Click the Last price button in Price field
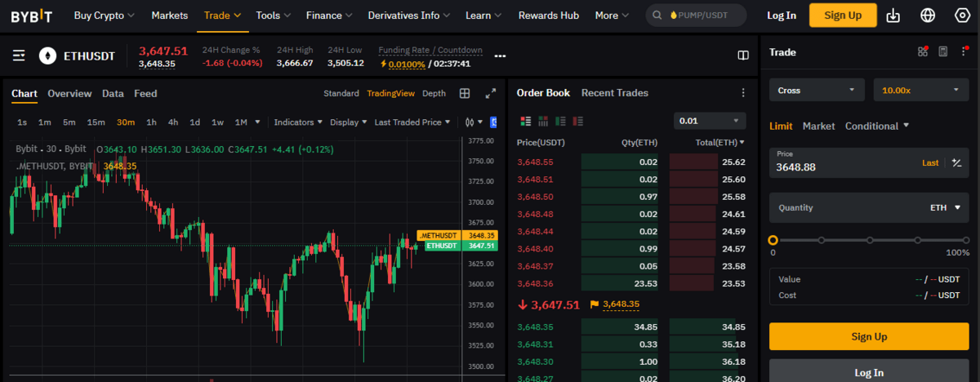Viewport: 980px width, 382px height. pyautogui.click(x=930, y=163)
